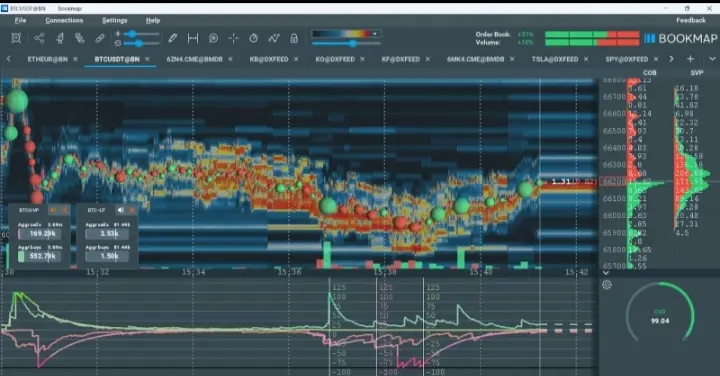720x376 pixels.
Task: Open the Connections menu
Action: pos(64,20)
